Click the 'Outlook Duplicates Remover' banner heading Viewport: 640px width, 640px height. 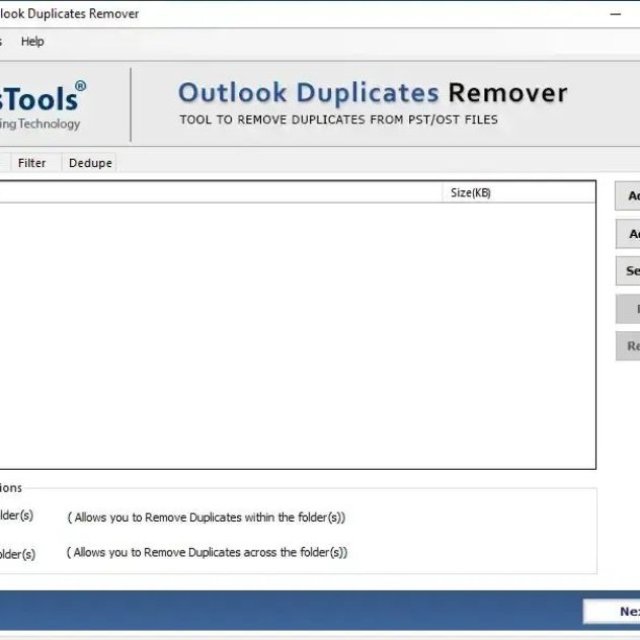click(372, 93)
